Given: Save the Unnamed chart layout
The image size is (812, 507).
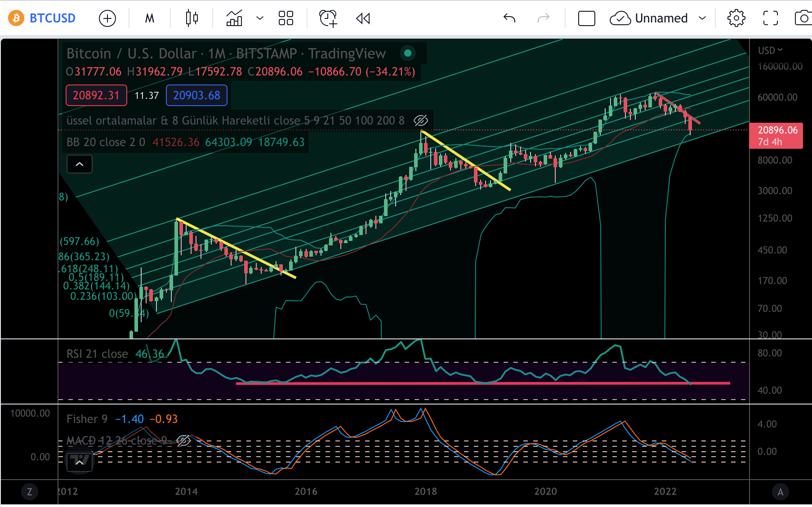Looking at the screenshot, I should [649, 18].
